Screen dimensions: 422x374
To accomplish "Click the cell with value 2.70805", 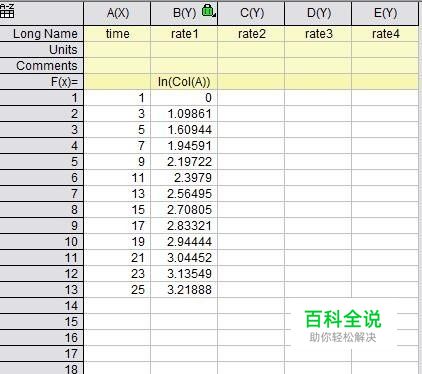I will click(184, 210).
